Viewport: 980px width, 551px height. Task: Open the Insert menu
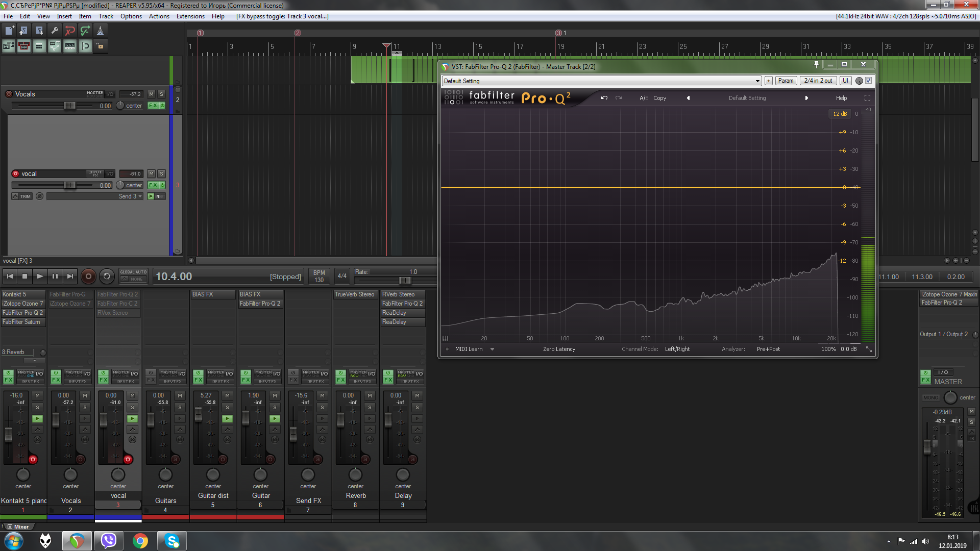[64, 16]
